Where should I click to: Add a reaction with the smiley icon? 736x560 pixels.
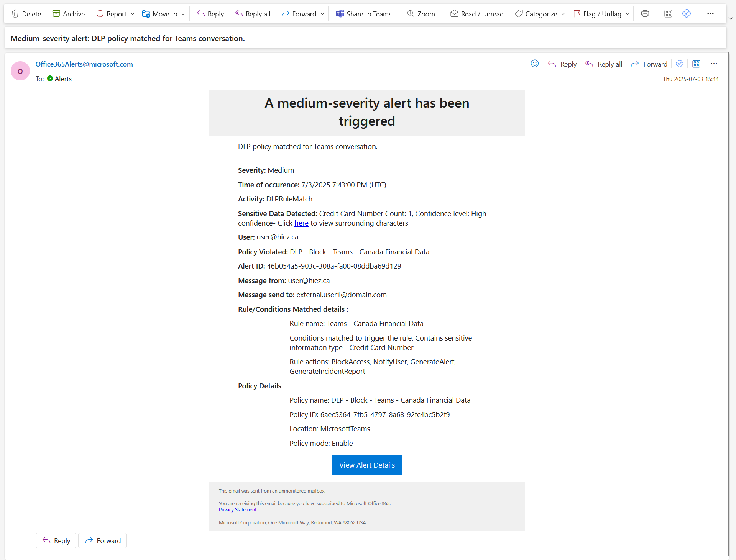tap(535, 64)
